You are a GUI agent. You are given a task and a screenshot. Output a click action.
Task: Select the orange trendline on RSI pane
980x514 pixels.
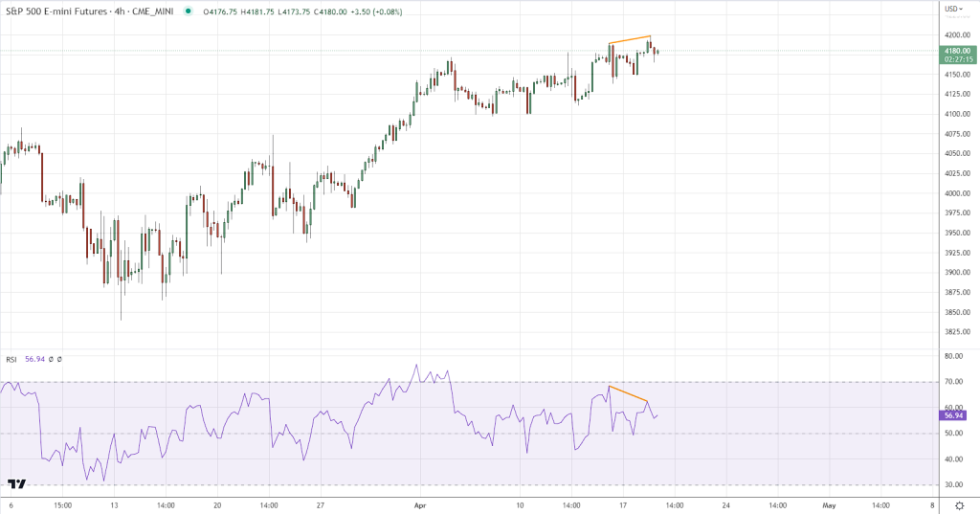click(628, 393)
